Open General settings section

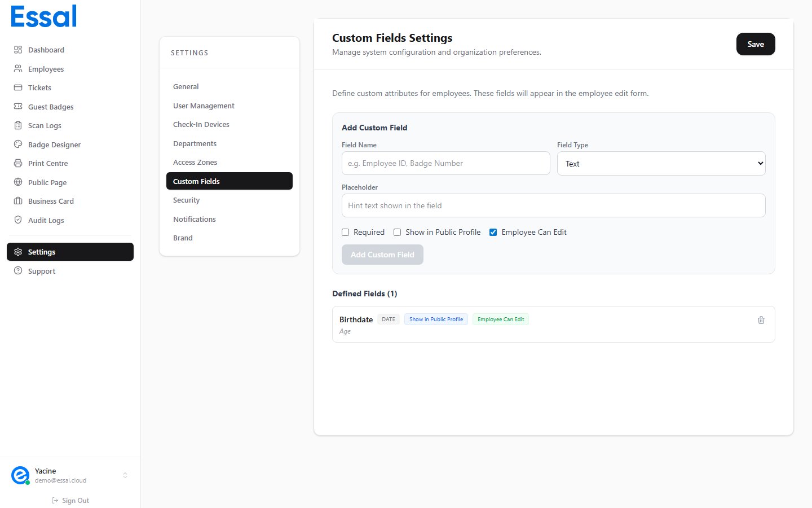click(x=230, y=86)
